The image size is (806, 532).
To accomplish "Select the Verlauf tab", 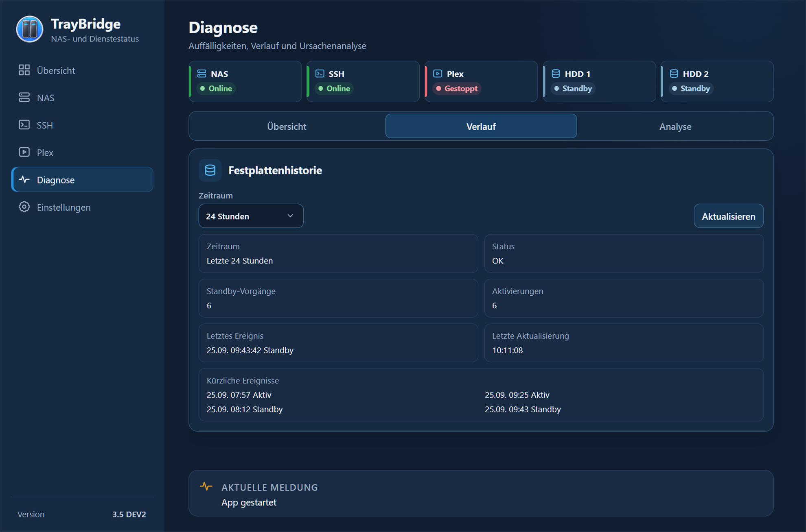I will pyautogui.click(x=481, y=126).
